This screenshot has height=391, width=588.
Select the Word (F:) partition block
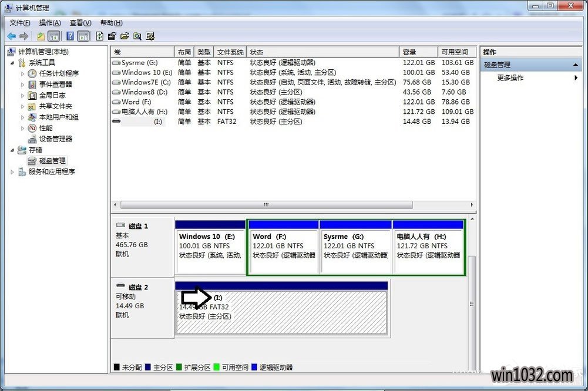click(283, 251)
